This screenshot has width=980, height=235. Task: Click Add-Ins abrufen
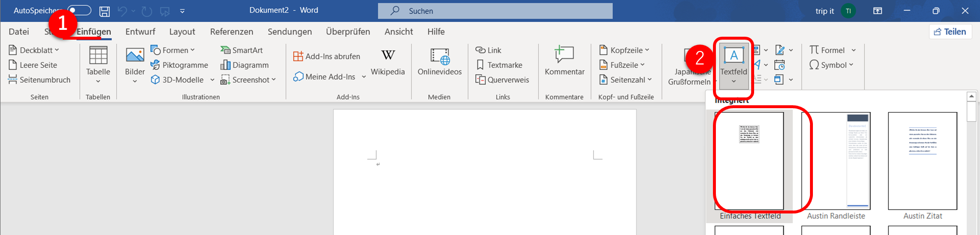tap(326, 56)
